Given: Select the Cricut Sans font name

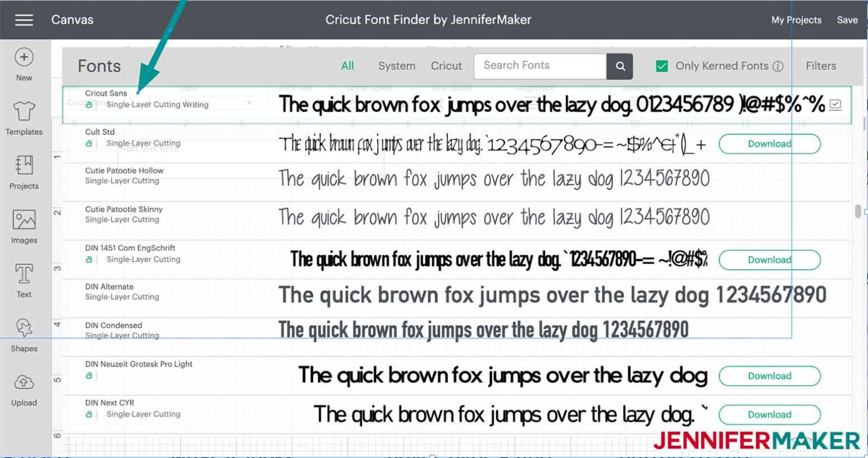Looking at the screenshot, I should (x=106, y=93).
